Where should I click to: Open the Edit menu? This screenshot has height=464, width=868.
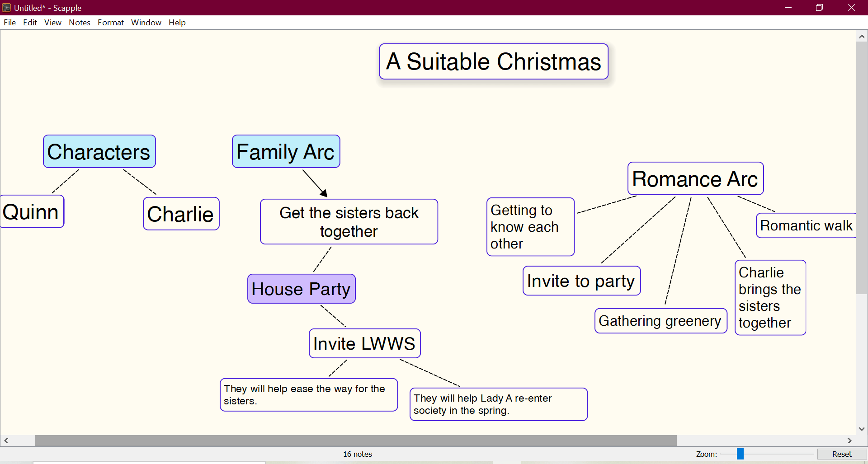click(30, 23)
